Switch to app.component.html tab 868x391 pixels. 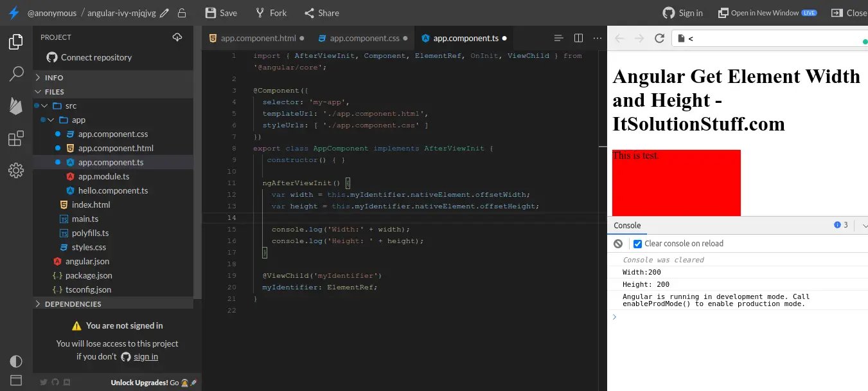coord(258,38)
